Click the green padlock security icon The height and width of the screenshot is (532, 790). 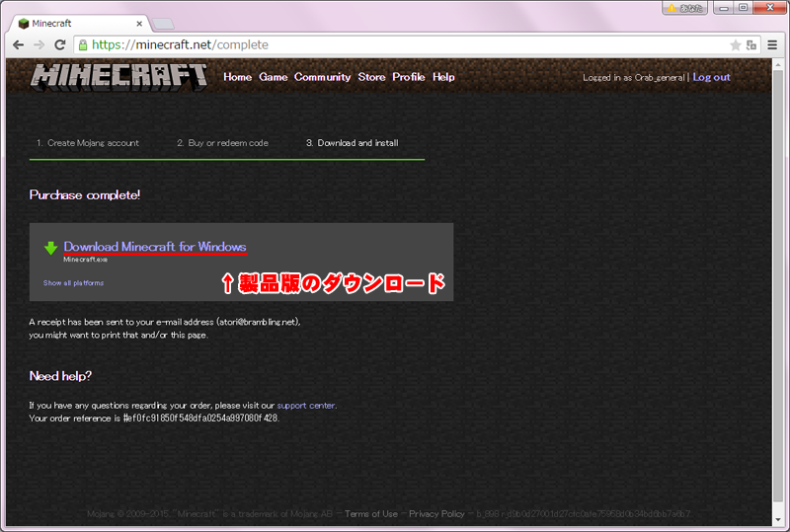[x=83, y=44]
